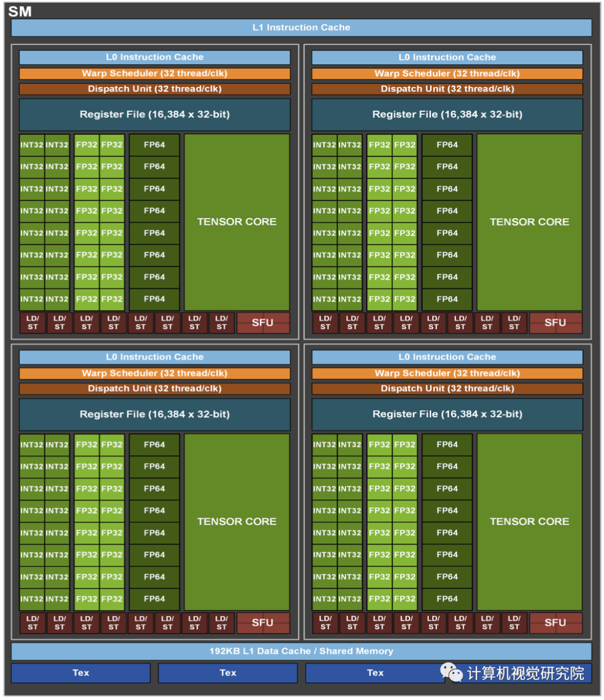The width and height of the screenshot is (604, 700).
Task: Click the leftmost Tex block
Action: (80, 673)
